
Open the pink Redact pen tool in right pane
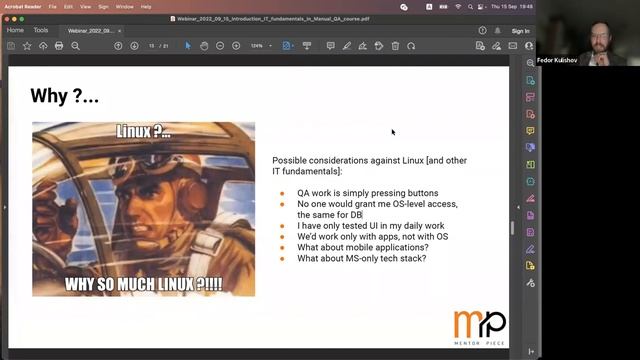tap(530, 198)
